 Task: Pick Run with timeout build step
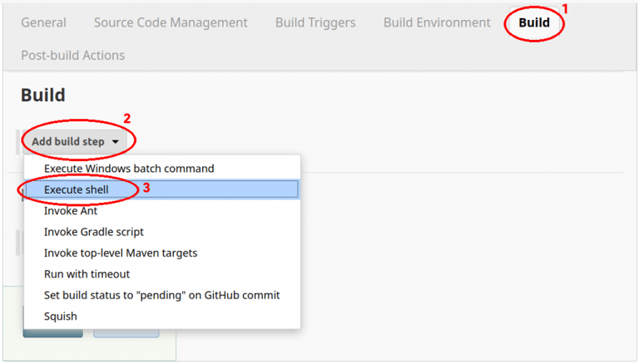[x=87, y=273]
